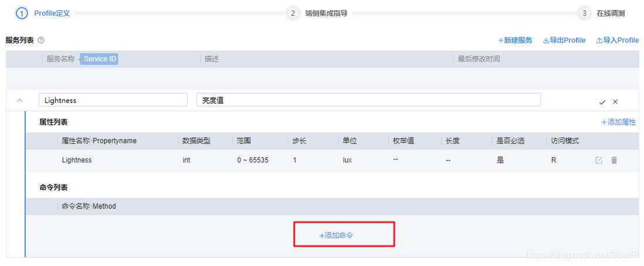Click the 描述 column header
Screen dimensions: 644x266
[x=212, y=59]
